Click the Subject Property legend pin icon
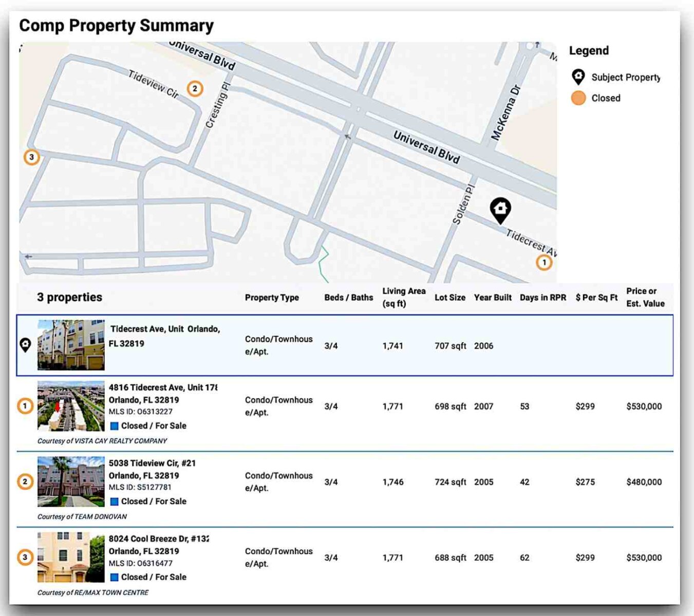Viewport: 694px width, 616px height. click(x=578, y=77)
